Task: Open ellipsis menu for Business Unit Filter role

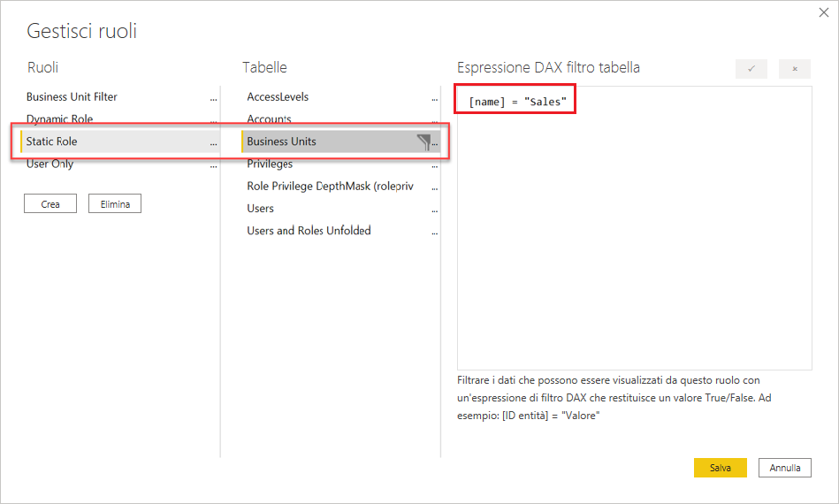Action: click(x=213, y=98)
